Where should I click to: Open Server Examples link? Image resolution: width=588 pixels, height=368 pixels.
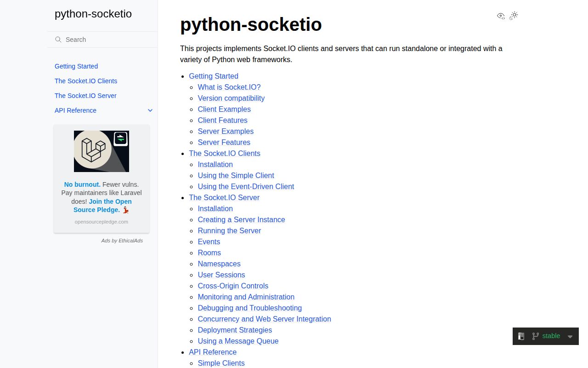[x=226, y=132]
